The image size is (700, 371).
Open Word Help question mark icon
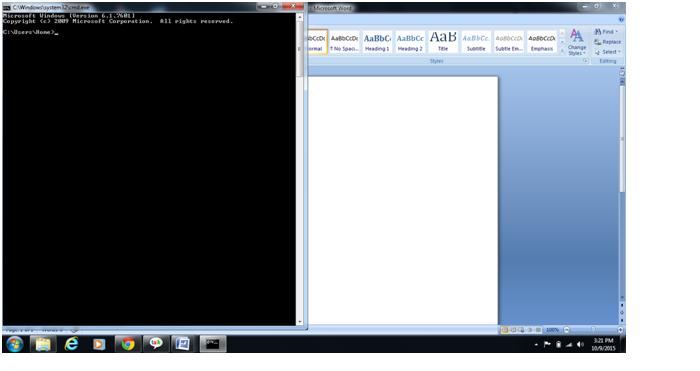click(x=621, y=20)
